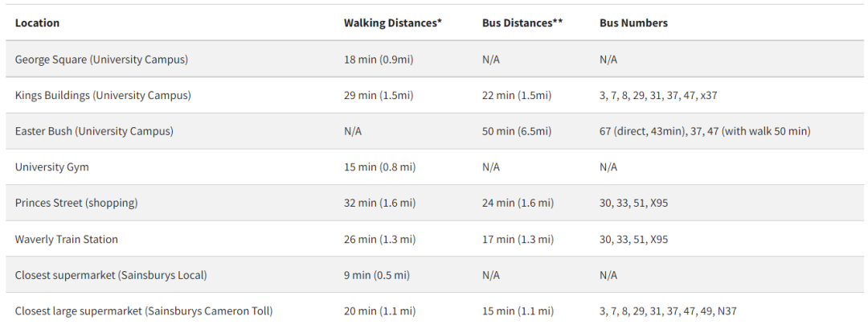The height and width of the screenshot is (333, 868).
Task: Click the Bus Numbers column header
Action: 633,23
